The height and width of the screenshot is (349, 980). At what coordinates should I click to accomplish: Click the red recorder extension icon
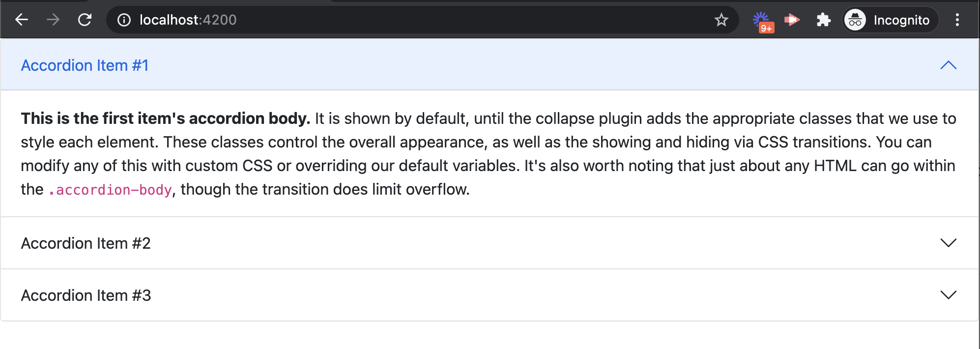click(x=792, y=20)
